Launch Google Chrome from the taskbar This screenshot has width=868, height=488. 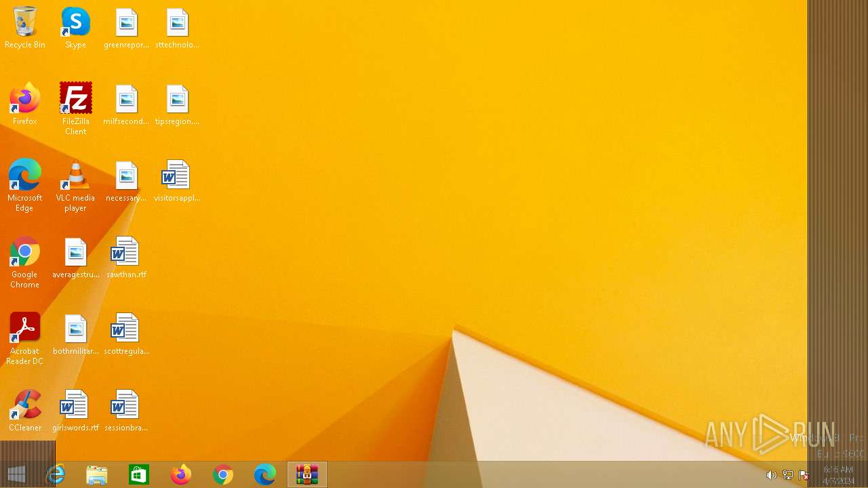223,475
